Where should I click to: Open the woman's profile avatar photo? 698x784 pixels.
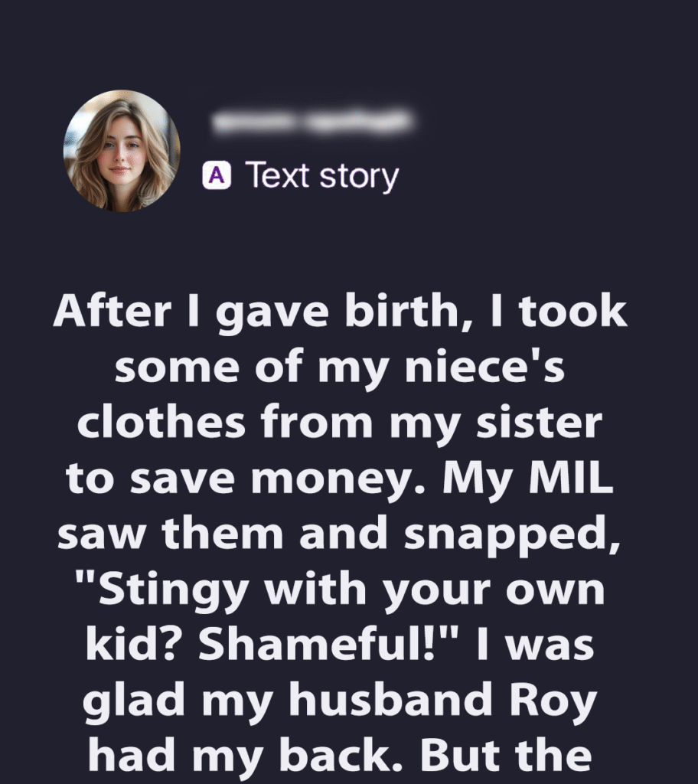click(x=122, y=151)
